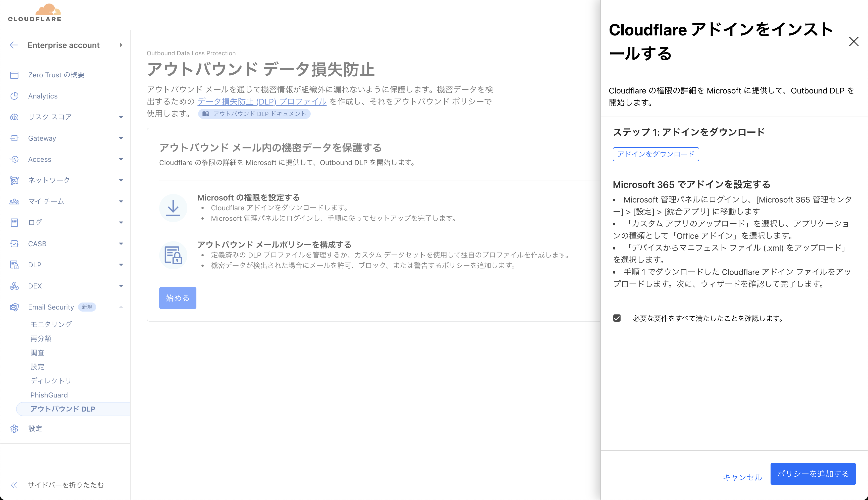This screenshot has width=868, height=500.
Task: Click the アドインをダウンロード button
Action: 656,154
